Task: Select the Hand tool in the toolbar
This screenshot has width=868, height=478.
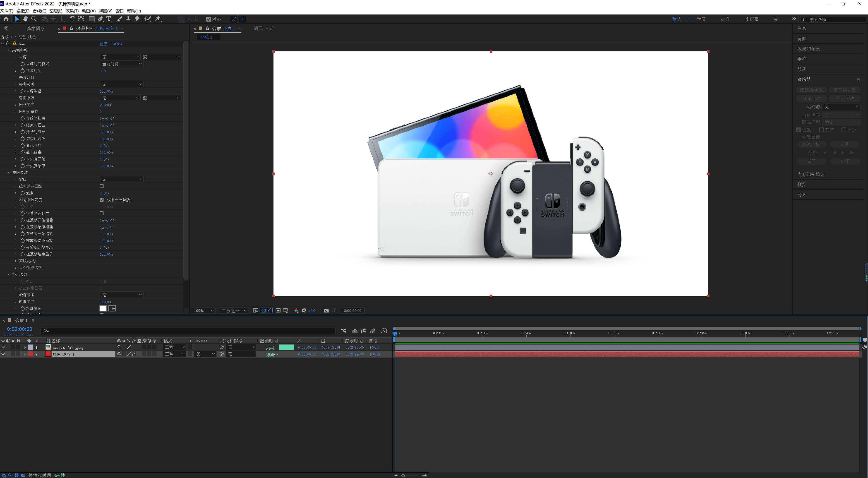Action: click(25, 19)
